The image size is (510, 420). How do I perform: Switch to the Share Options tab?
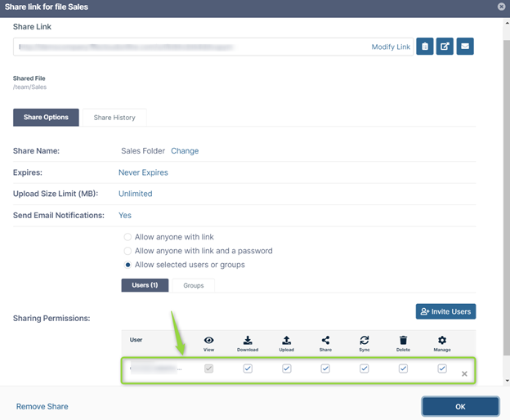pyautogui.click(x=46, y=118)
